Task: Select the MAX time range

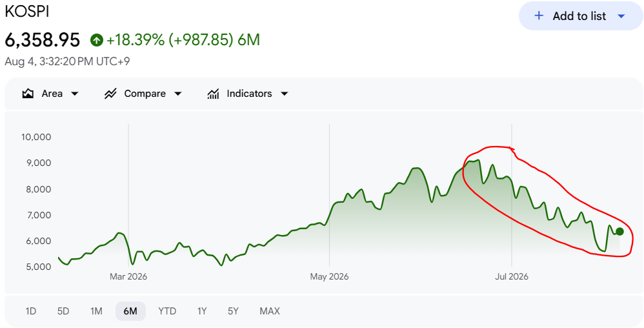Action: pyautogui.click(x=270, y=311)
